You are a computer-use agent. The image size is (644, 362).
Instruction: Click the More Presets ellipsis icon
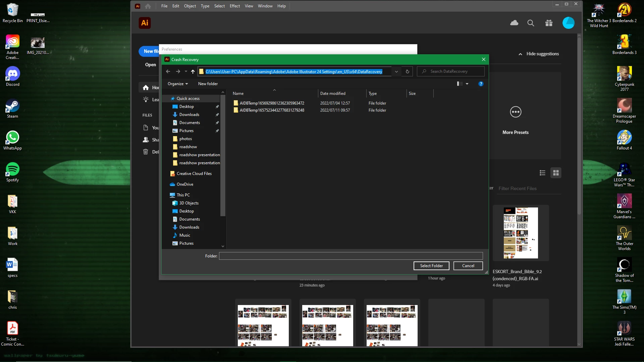point(516,112)
